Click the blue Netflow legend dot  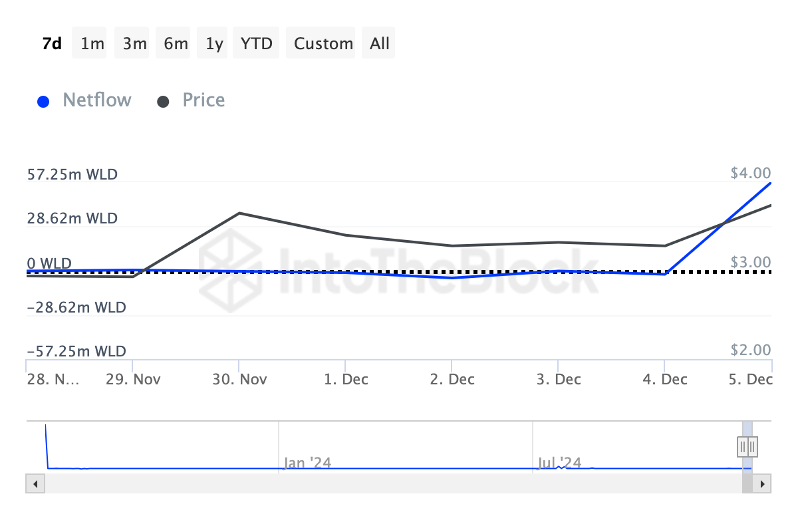pyautogui.click(x=44, y=101)
